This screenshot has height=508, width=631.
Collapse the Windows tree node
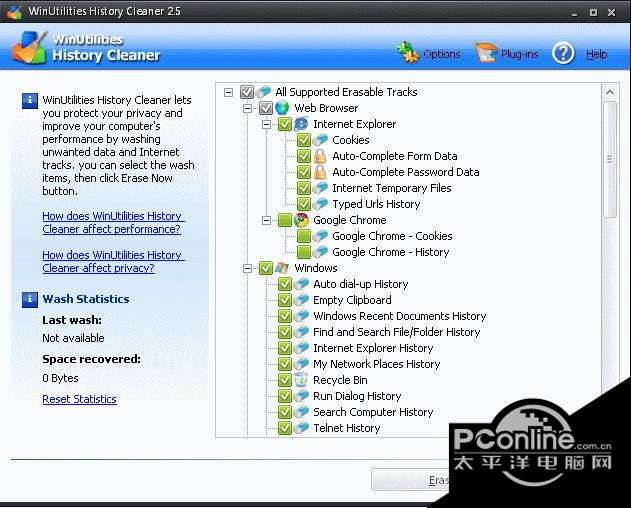point(247,268)
